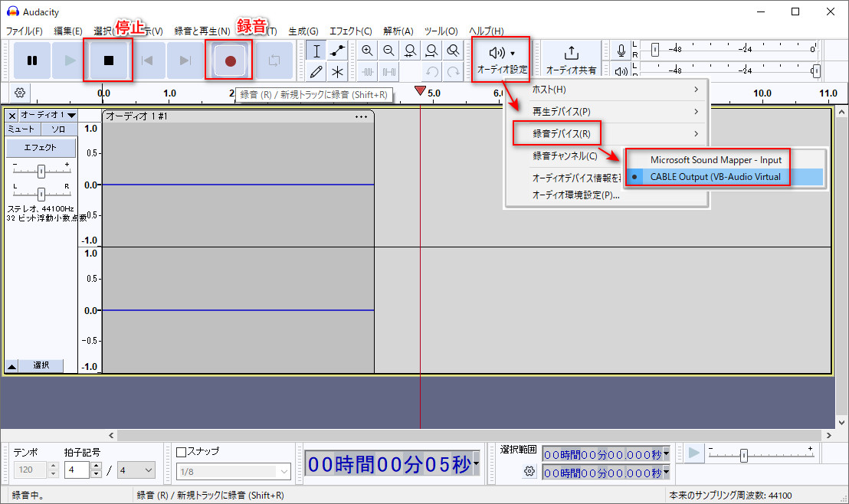849x504 pixels.
Task: Select the I-beam Selection tool
Action: tap(316, 51)
